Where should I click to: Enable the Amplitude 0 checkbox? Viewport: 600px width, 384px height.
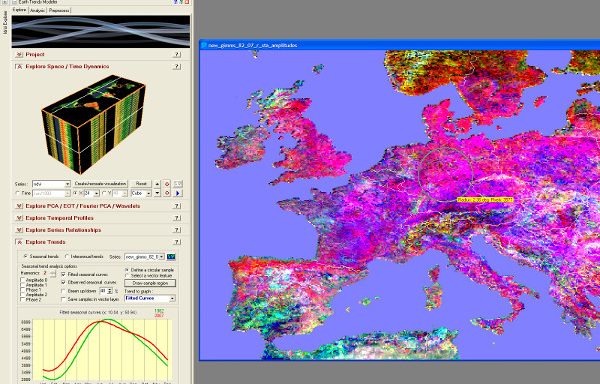(23, 280)
